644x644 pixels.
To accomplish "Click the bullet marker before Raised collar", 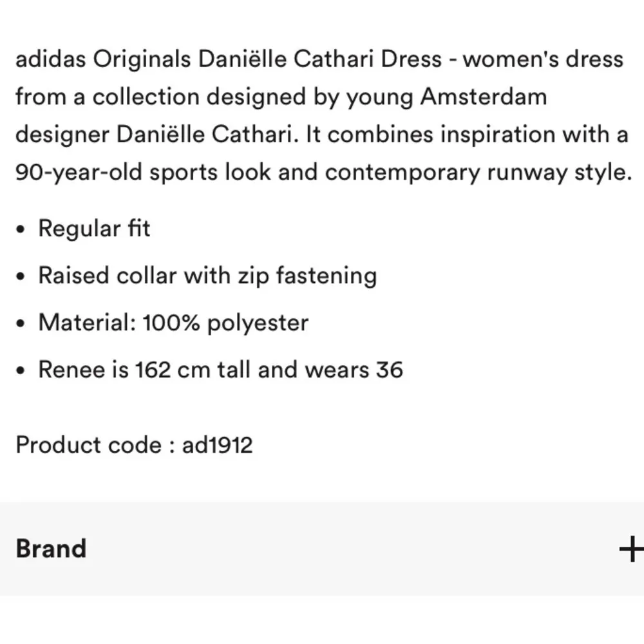I will pos(20,276).
